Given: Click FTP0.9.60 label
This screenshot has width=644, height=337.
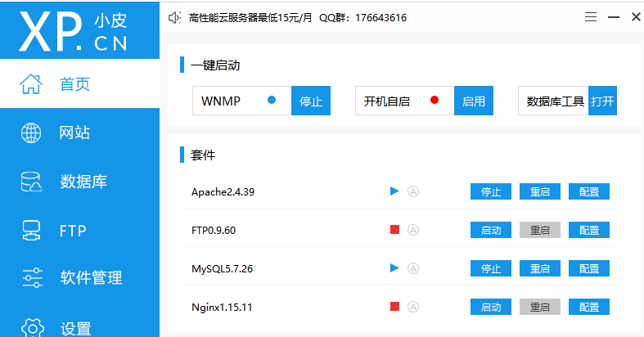Looking at the screenshot, I should (x=214, y=230).
